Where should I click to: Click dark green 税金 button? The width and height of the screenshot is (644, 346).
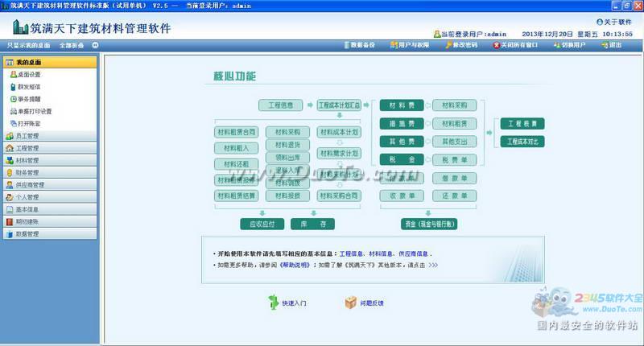click(402, 159)
